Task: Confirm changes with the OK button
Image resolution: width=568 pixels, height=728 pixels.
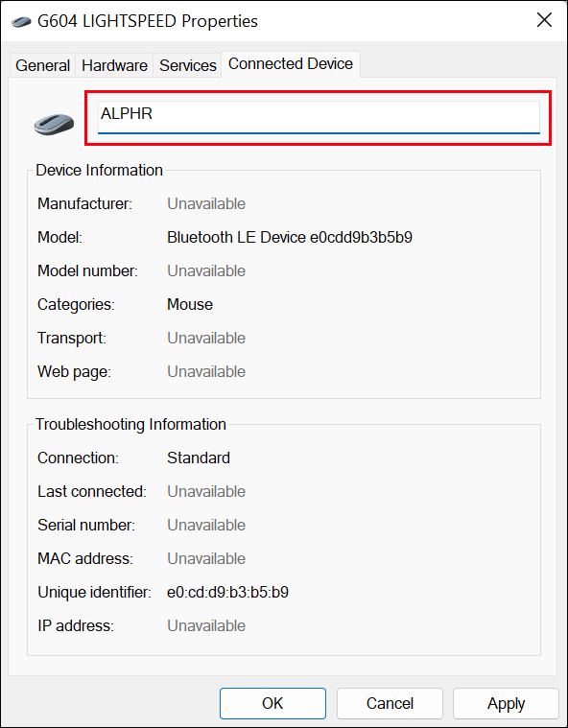Action: click(x=272, y=703)
